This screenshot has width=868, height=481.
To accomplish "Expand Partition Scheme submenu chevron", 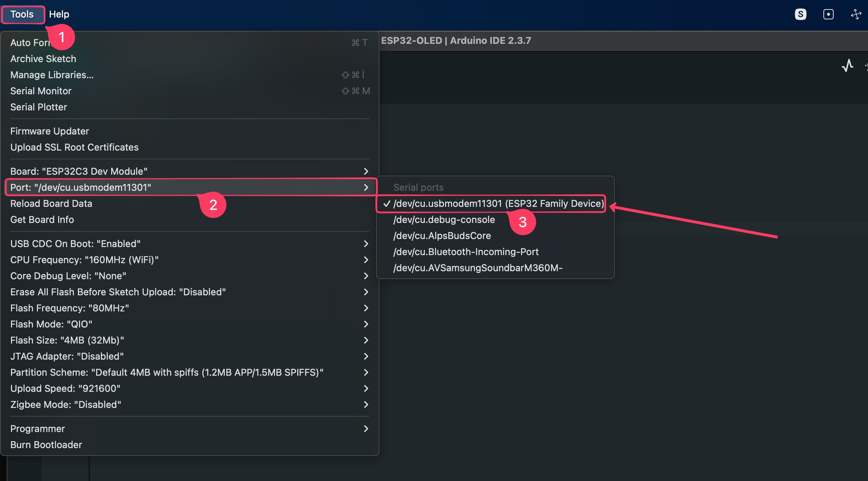I will (366, 372).
